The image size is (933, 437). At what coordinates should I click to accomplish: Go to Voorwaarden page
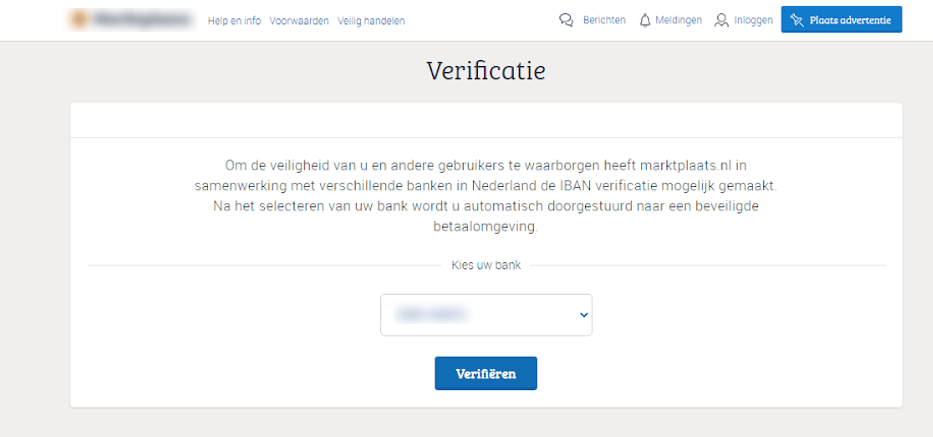pos(299,21)
